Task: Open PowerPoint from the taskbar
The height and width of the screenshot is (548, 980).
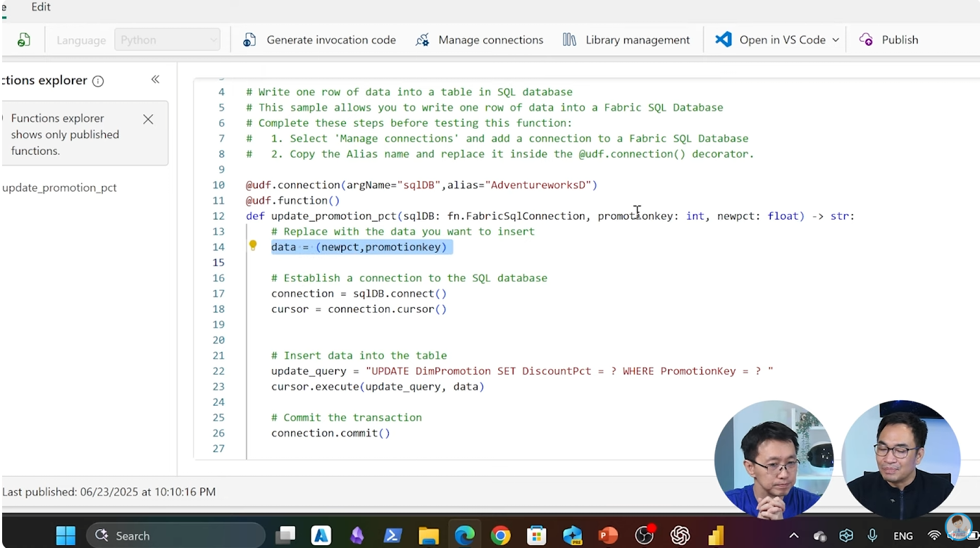Action: [x=607, y=535]
